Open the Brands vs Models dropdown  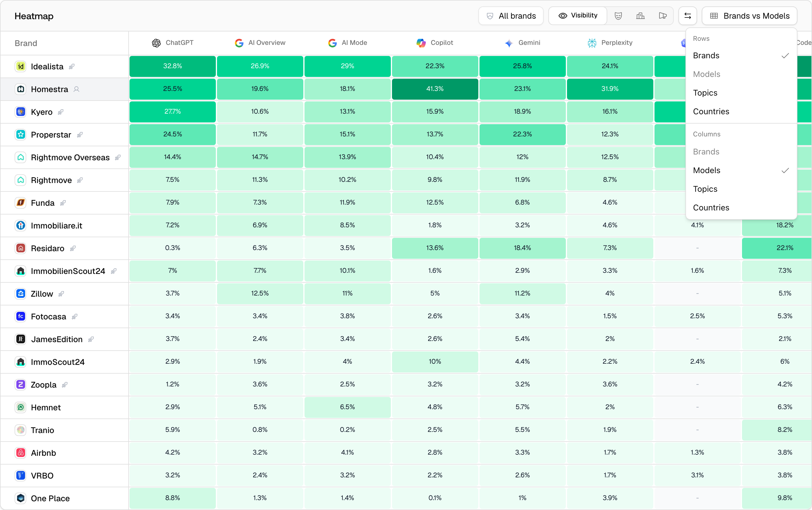(749, 16)
